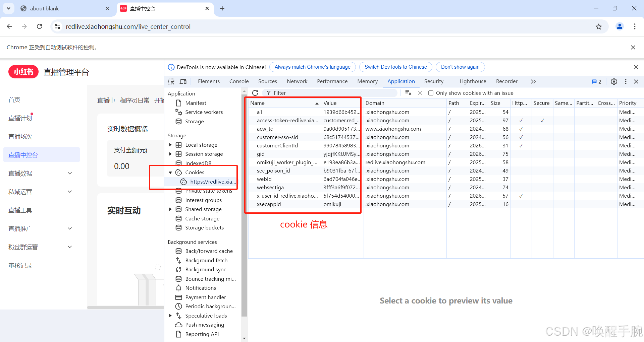The width and height of the screenshot is (644, 342).
Task: Select the https://redlive.xia... cookie origin
Action: coord(213,182)
